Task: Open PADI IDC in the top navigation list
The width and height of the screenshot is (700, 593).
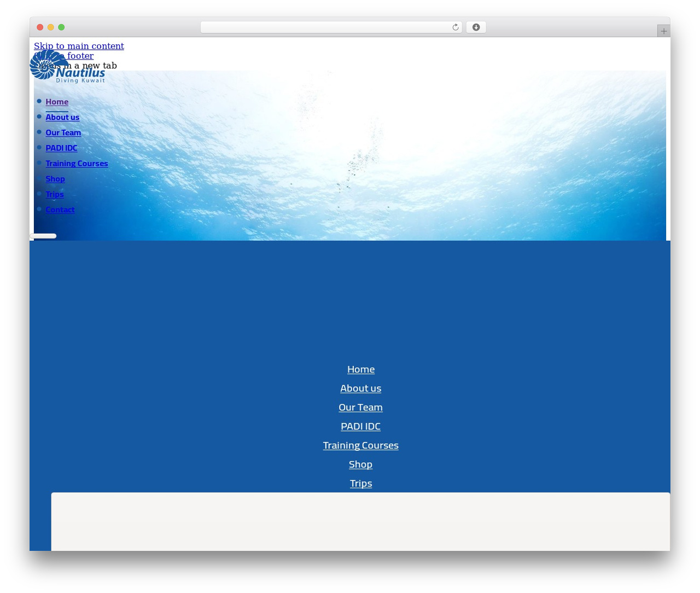Action: point(61,148)
